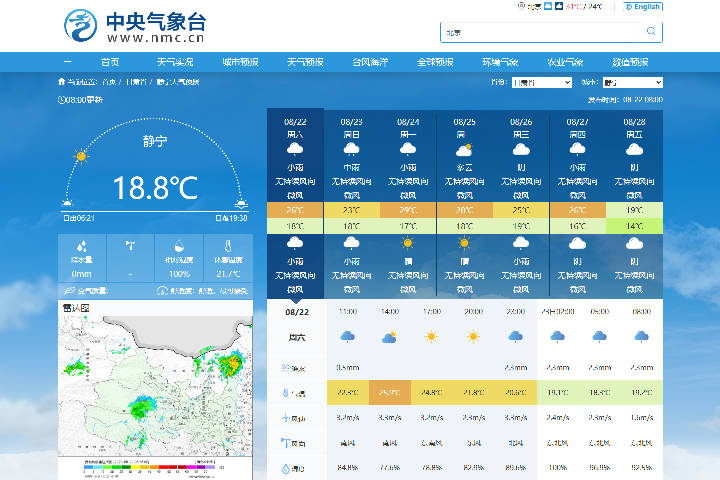Click the air quality wind icon
The height and width of the screenshot is (480, 720).
coord(69,290)
